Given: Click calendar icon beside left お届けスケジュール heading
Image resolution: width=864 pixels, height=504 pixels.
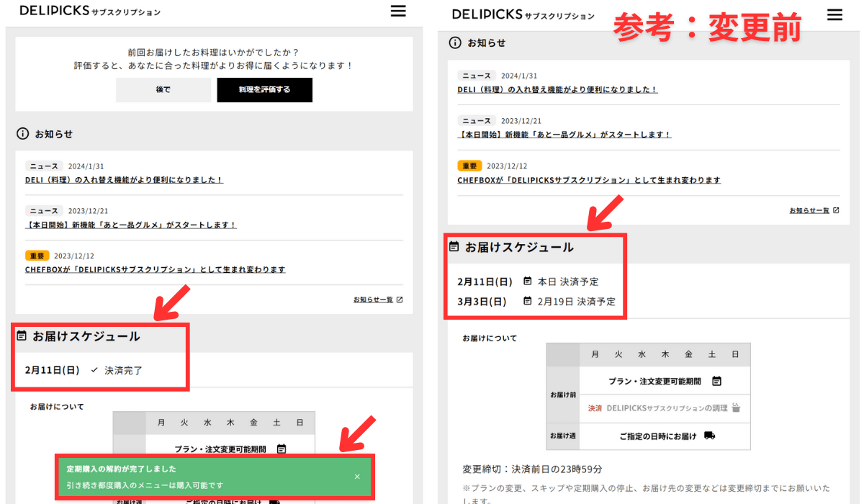Looking at the screenshot, I should click(x=22, y=336).
